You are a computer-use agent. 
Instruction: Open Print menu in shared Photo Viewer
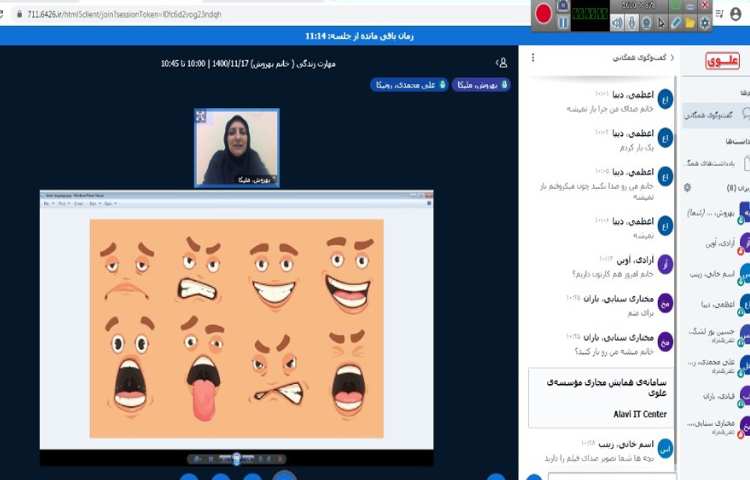[63, 204]
